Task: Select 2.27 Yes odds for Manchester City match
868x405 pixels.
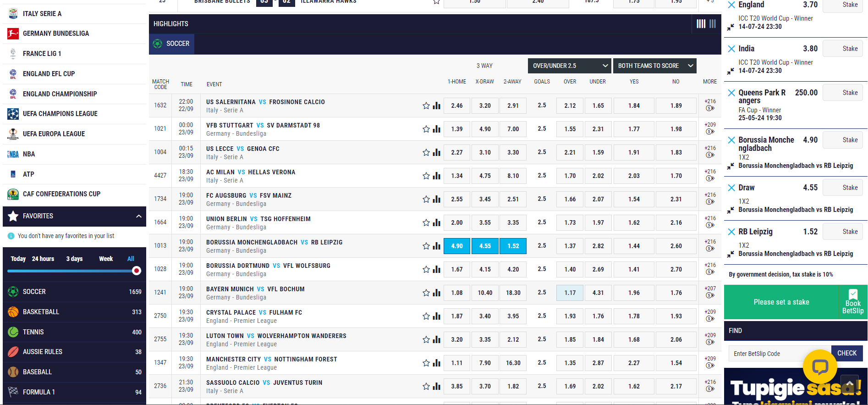Action: pos(634,363)
